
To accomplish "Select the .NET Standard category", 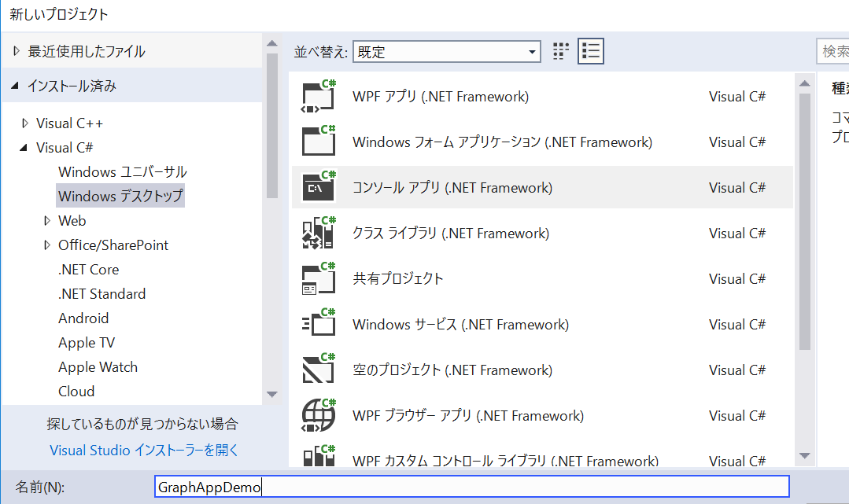I will pos(102,293).
